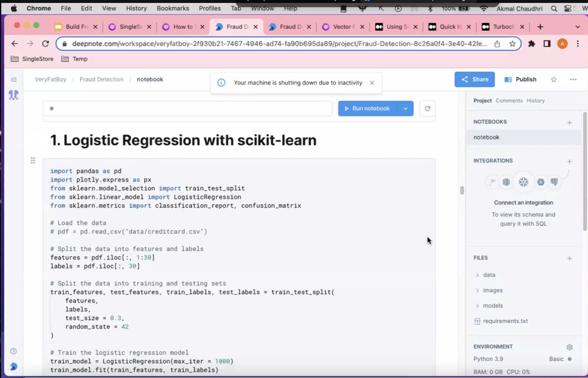588x378 pixels.
Task: Click the Publish button
Action: [x=521, y=80]
